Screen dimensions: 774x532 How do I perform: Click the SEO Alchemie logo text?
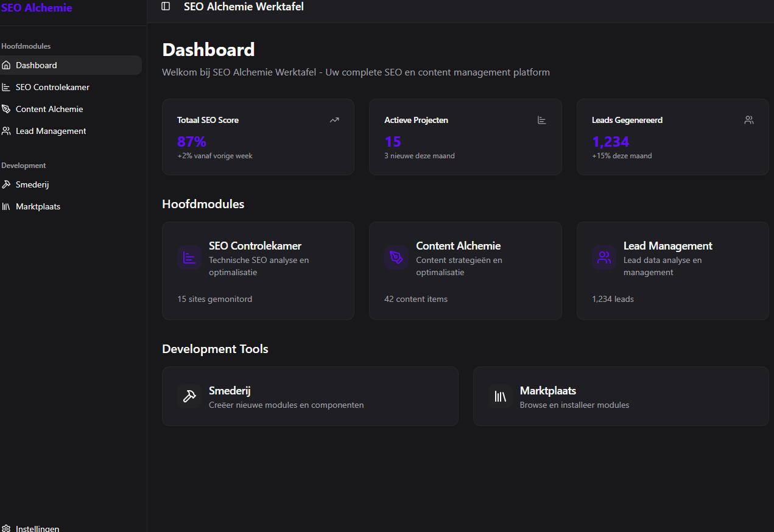click(37, 8)
